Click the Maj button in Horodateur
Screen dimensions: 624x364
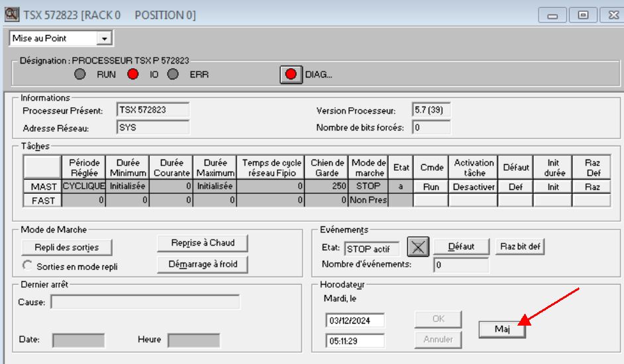502,329
